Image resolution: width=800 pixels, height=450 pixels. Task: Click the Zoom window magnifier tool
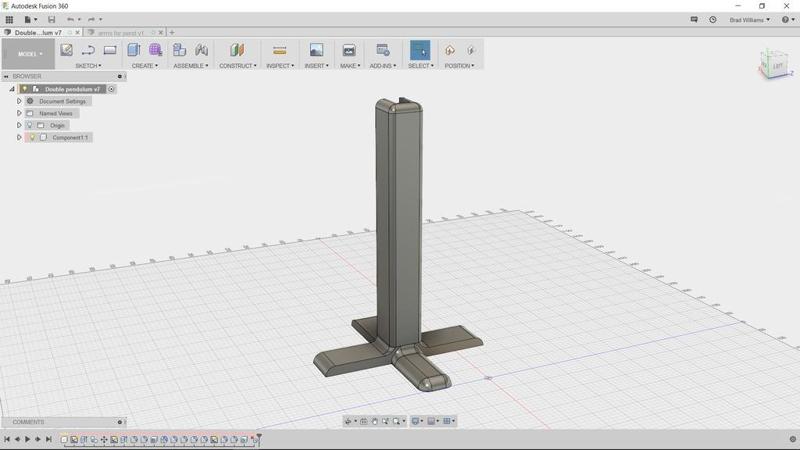pos(396,421)
